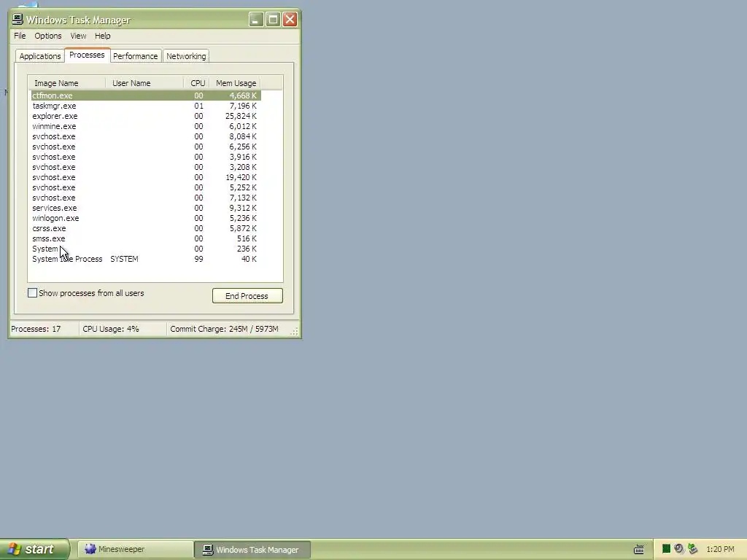Viewport: 747px width, 560px height.
Task: Enable Show processes from all users
Action: pos(32,293)
